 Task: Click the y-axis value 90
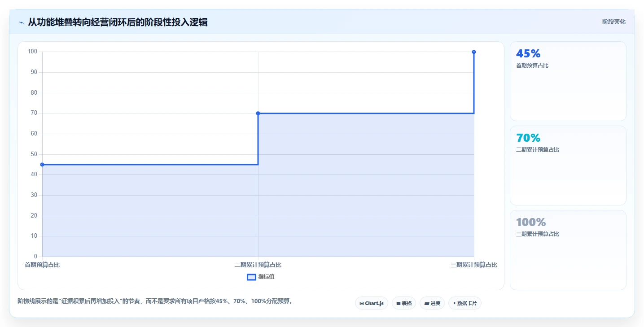tap(34, 72)
